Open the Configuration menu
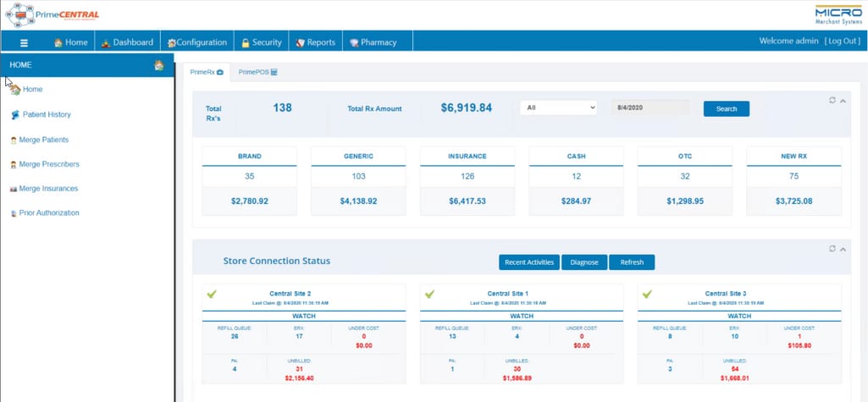Image resolution: width=868 pixels, height=402 pixels. (x=197, y=42)
